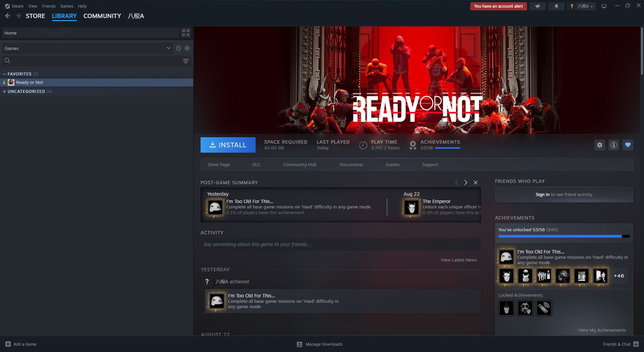This screenshot has height=352, width=644.
Task: Expand the Games filter dropdown
Action: 87,48
